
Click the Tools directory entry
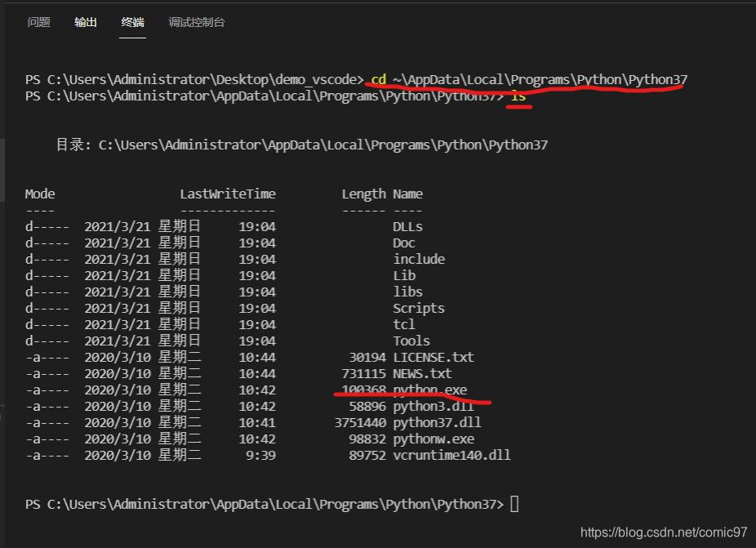(411, 341)
